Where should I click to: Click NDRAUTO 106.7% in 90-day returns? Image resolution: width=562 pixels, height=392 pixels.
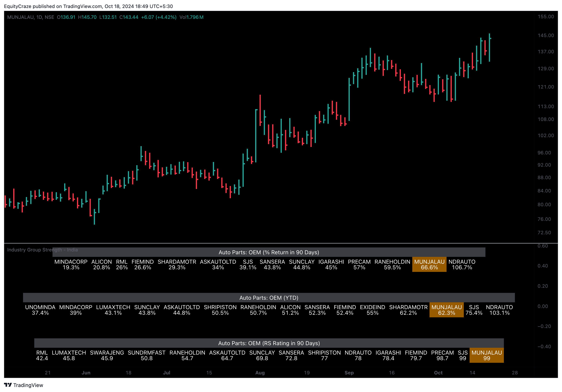[462, 264]
